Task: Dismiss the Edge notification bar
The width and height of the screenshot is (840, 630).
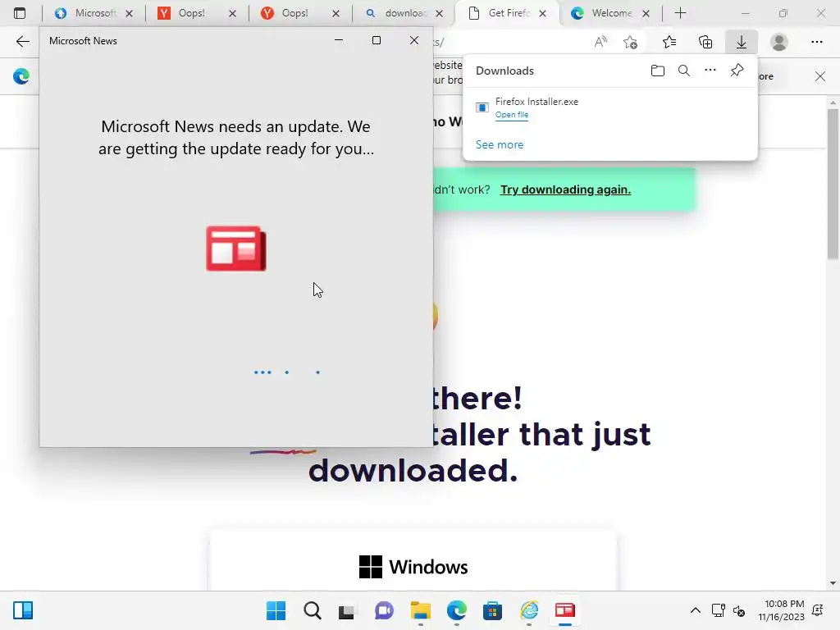Action: point(819,76)
